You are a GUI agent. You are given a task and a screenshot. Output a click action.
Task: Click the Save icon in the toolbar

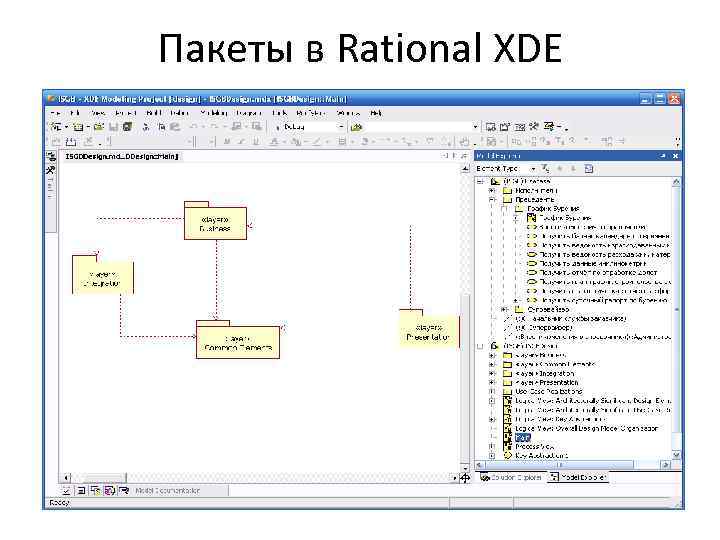tap(114, 127)
